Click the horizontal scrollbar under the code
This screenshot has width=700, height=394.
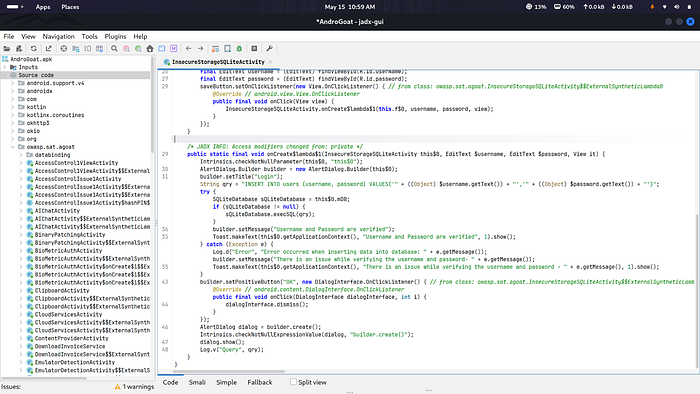[229, 371]
